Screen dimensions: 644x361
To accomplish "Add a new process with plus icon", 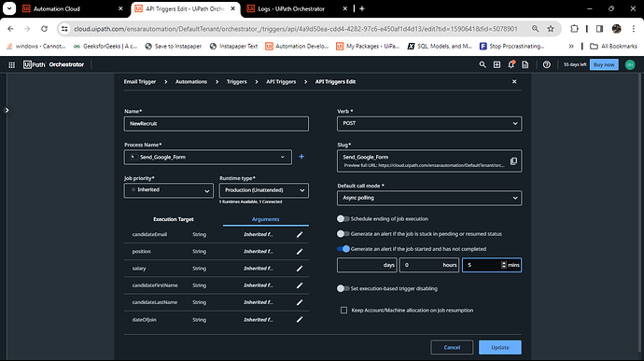I will click(x=301, y=157).
